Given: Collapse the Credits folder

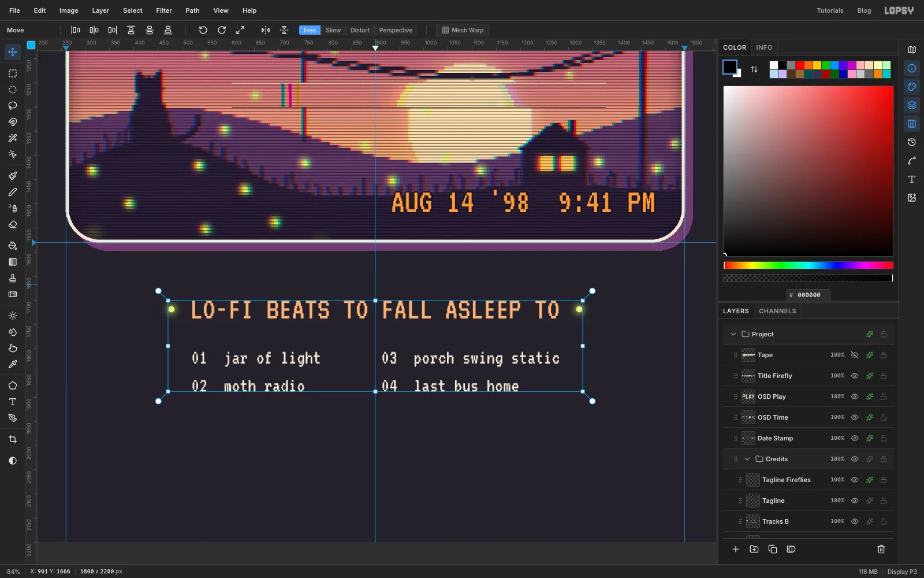Looking at the screenshot, I should [x=747, y=459].
